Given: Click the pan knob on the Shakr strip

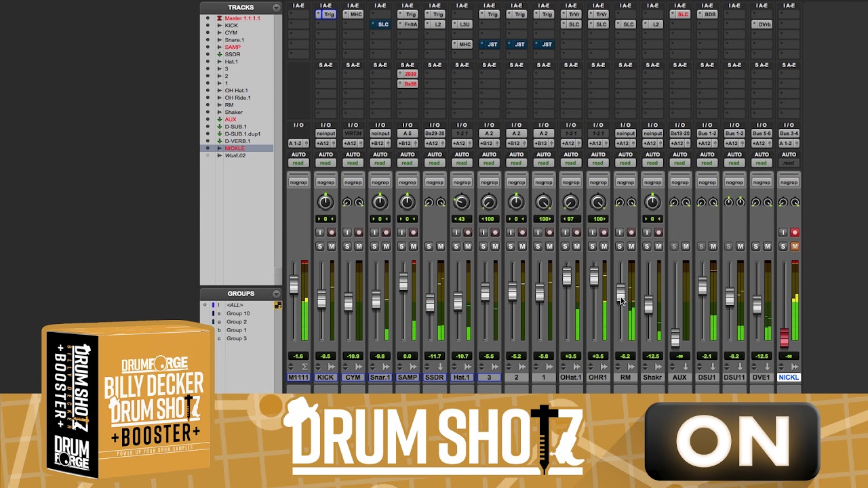Looking at the screenshot, I should 652,202.
